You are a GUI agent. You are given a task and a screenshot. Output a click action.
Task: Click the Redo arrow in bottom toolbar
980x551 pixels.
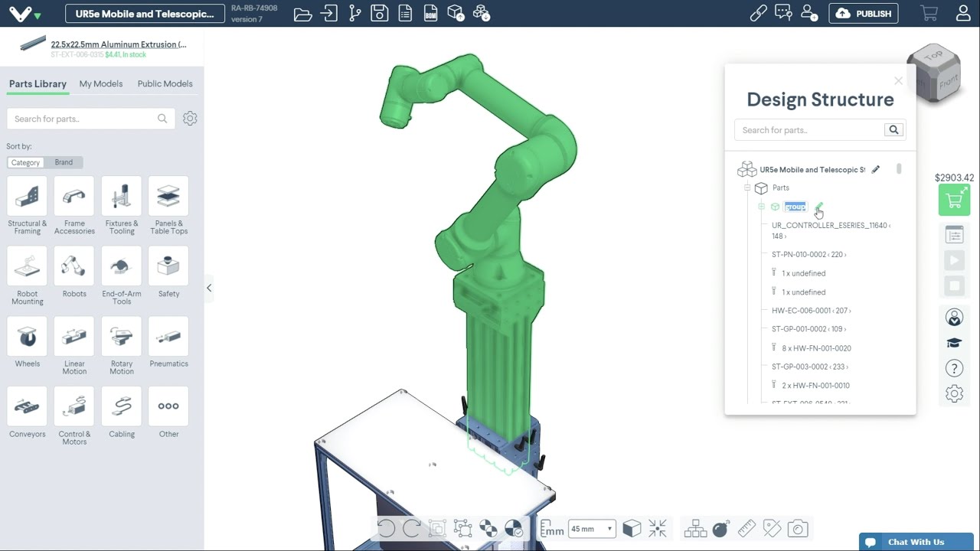point(412,528)
